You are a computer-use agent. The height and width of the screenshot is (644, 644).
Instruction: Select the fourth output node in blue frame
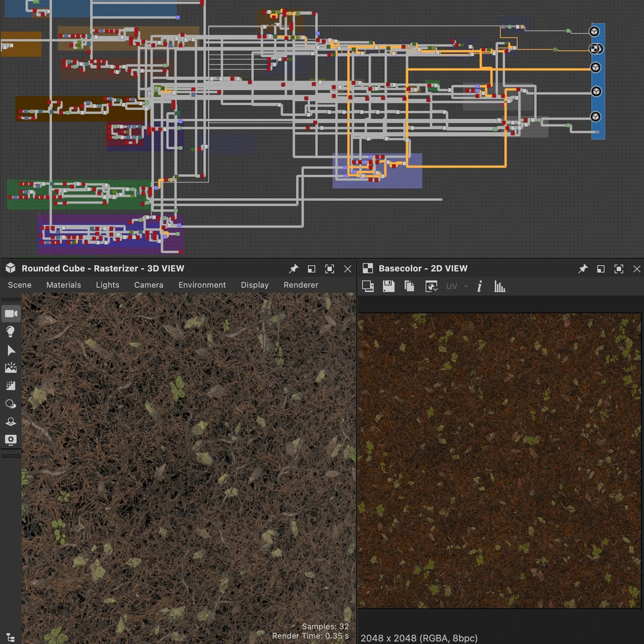click(x=596, y=91)
